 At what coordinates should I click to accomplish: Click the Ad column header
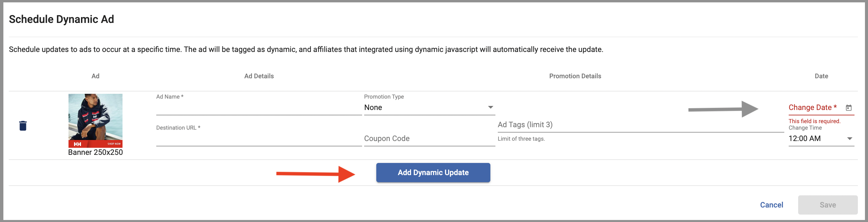coord(96,76)
